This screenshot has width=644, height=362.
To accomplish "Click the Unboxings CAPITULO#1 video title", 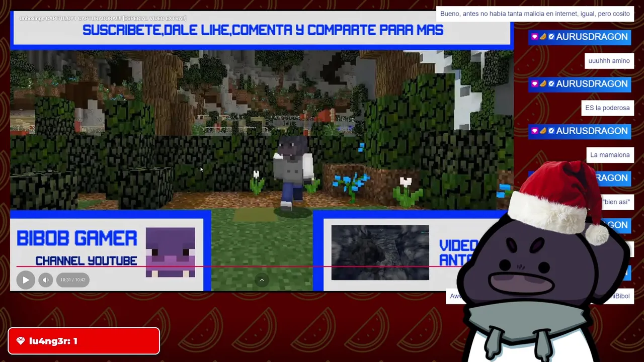I will click(103, 19).
